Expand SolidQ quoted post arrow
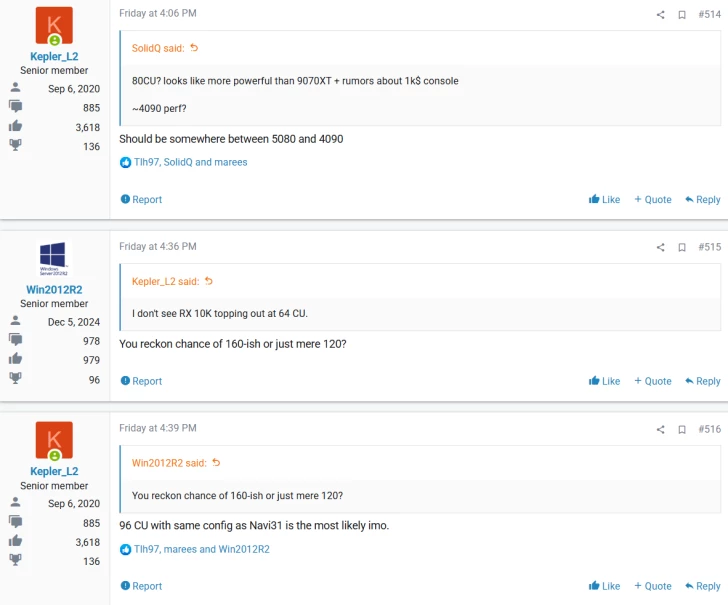The height and width of the screenshot is (605, 728). coord(194,48)
